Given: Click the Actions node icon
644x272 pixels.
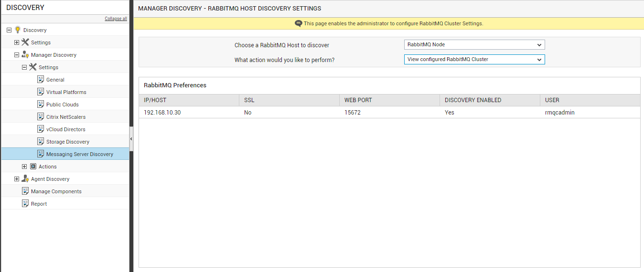Looking at the screenshot, I should (x=33, y=167).
